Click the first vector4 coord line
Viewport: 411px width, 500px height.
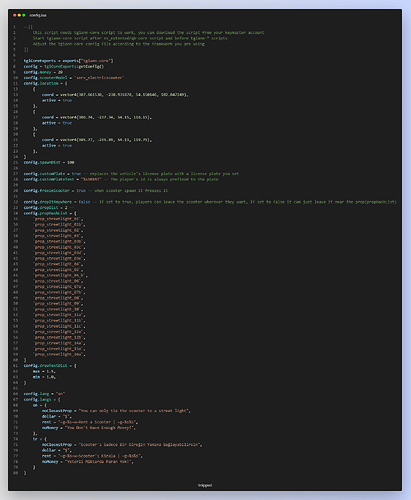coord(115,95)
